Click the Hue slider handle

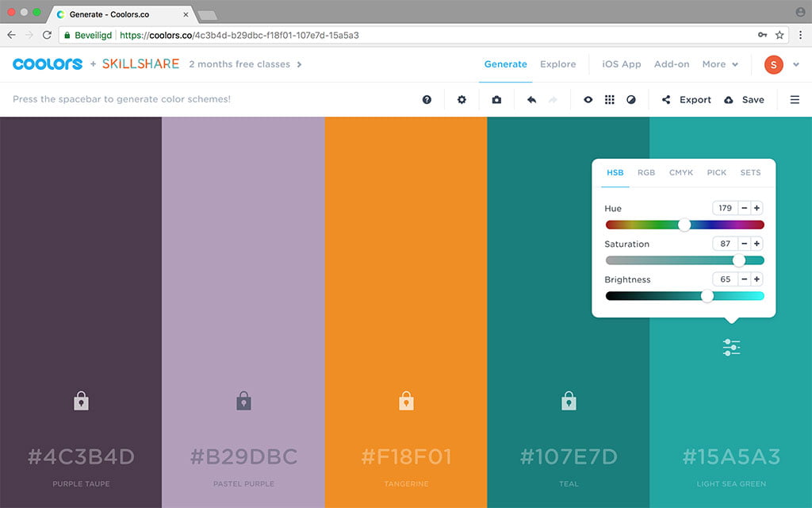point(684,225)
